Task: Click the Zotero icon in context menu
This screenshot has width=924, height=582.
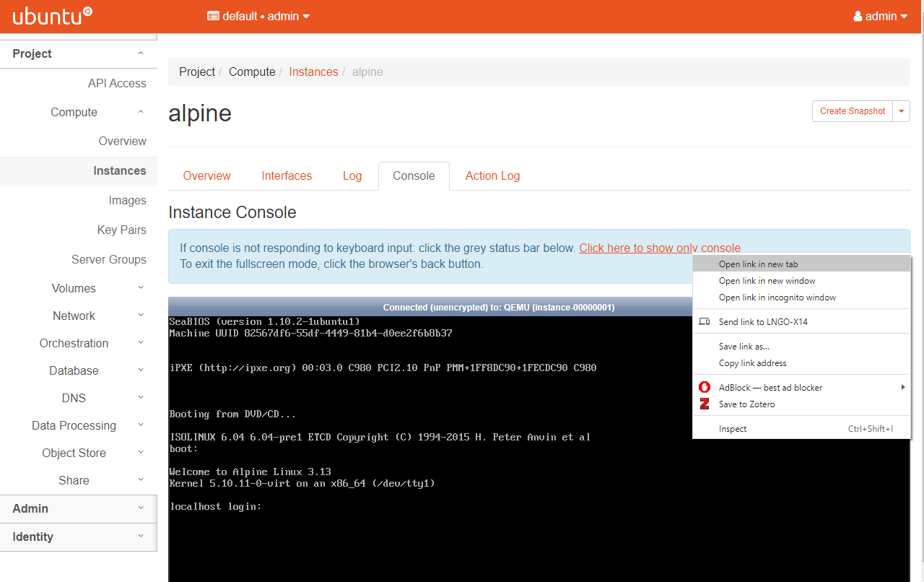Action: point(705,404)
